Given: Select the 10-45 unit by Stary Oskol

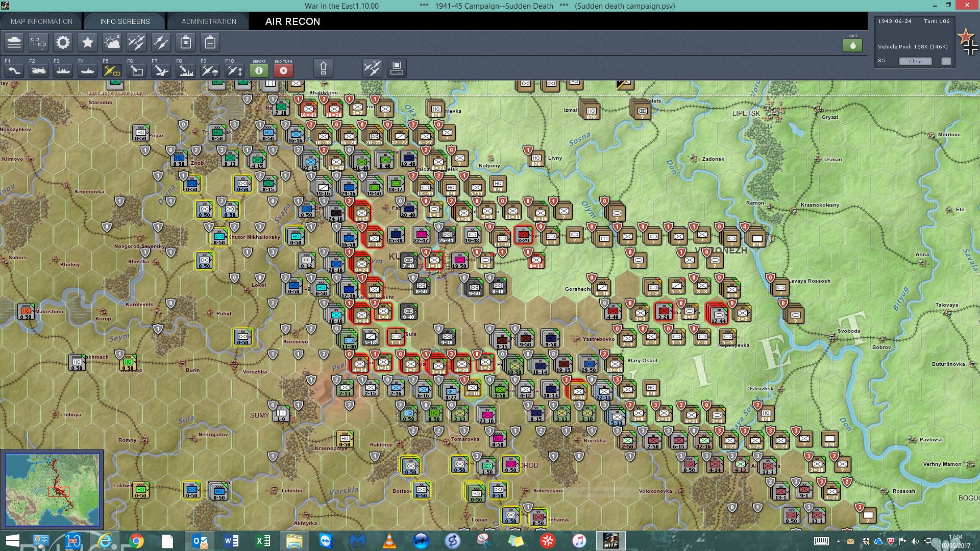Looking at the screenshot, I should point(614,364).
